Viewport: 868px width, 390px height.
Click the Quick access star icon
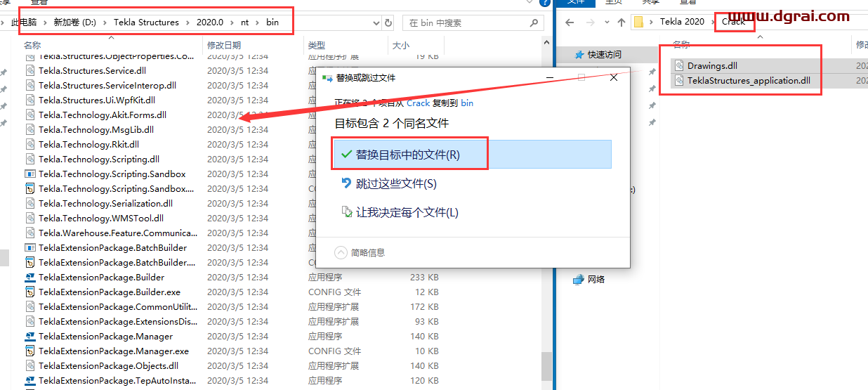[x=579, y=54]
